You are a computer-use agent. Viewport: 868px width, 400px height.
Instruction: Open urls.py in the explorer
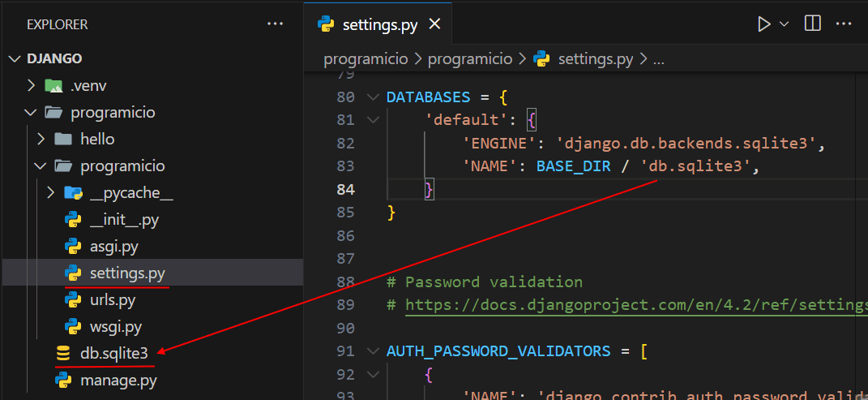tap(113, 299)
